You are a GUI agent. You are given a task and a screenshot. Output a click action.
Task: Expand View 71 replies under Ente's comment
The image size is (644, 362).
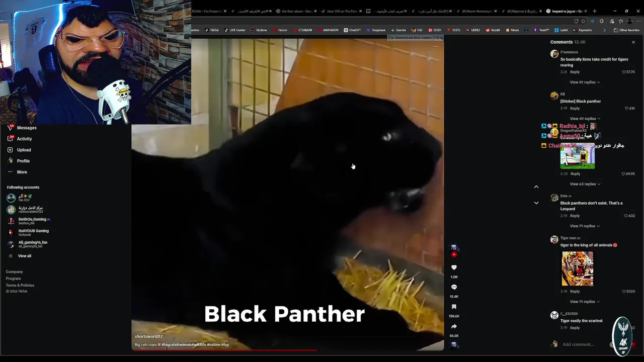pyautogui.click(x=585, y=226)
